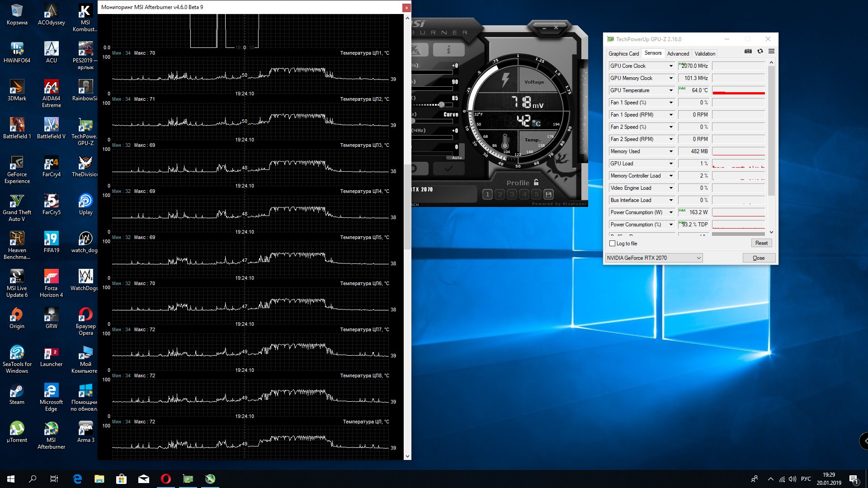Click the Reset button in GPU-Z
868x488 pixels.
click(761, 243)
